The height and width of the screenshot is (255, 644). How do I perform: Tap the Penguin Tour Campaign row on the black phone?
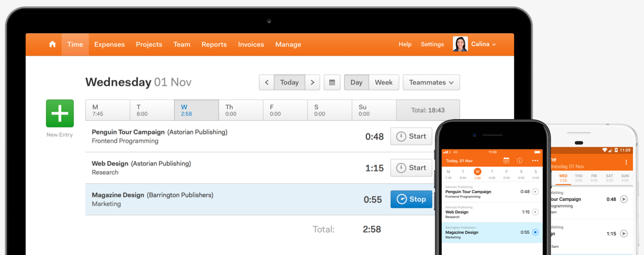[492, 192]
